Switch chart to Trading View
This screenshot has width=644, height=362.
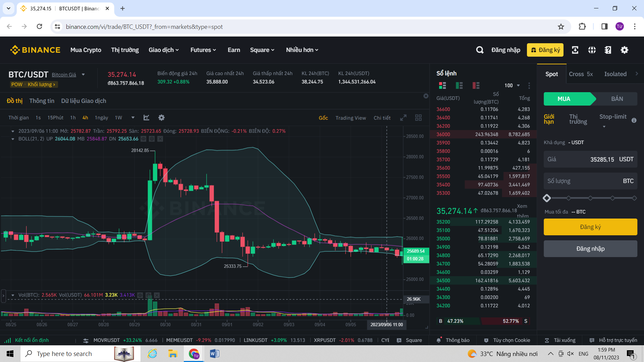(x=351, y=118)
